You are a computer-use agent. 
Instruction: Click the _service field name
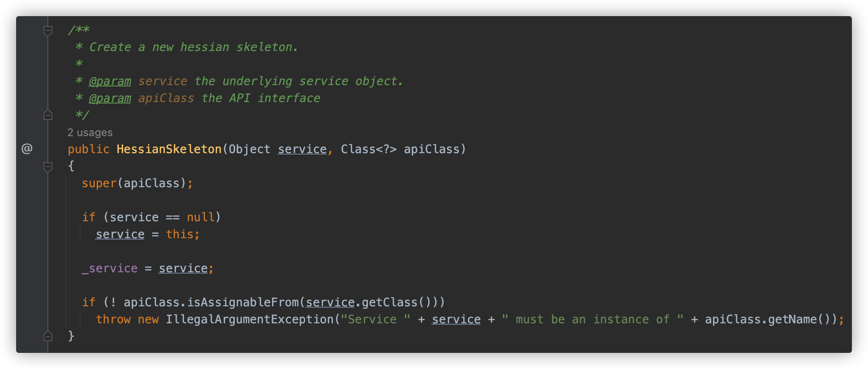(110, 268)
